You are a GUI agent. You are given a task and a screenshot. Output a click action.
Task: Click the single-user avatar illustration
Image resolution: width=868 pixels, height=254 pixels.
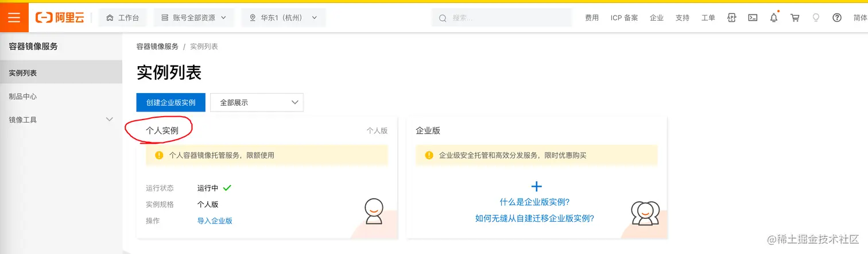(x=374, y=211)
